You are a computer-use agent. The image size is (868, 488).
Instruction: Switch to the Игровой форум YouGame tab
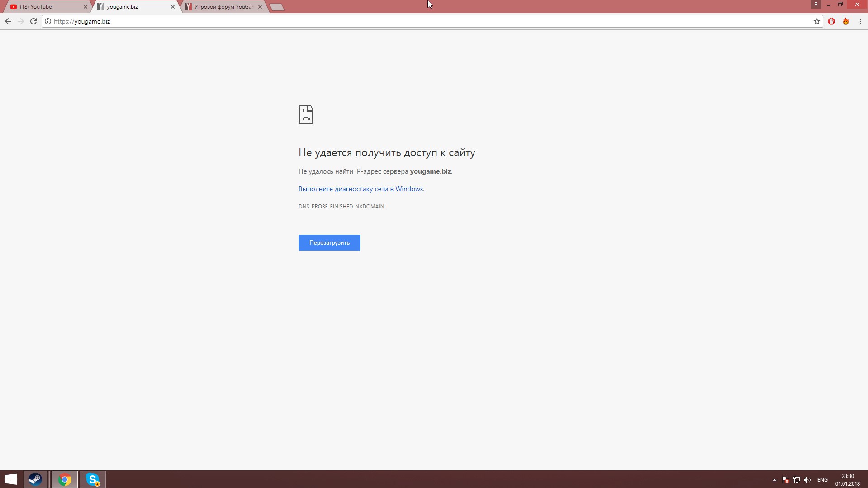223,7
